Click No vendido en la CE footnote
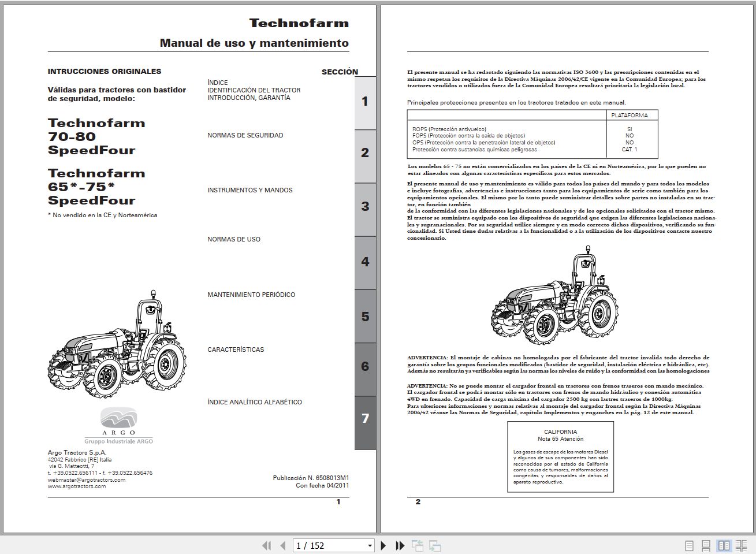 coord(102,215)
